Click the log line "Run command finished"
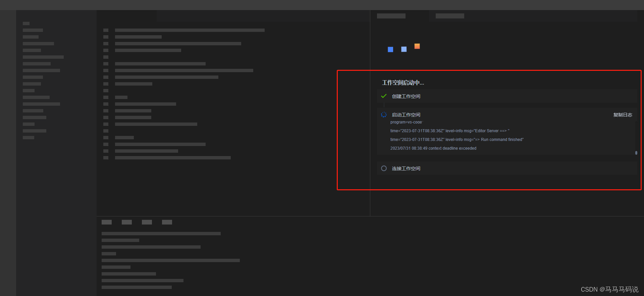This screenshot has height=296, width=644. [x=457, y=140]
